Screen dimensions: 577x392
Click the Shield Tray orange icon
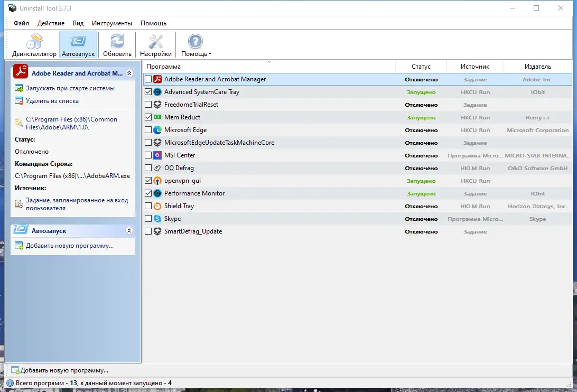pos(157,206)
